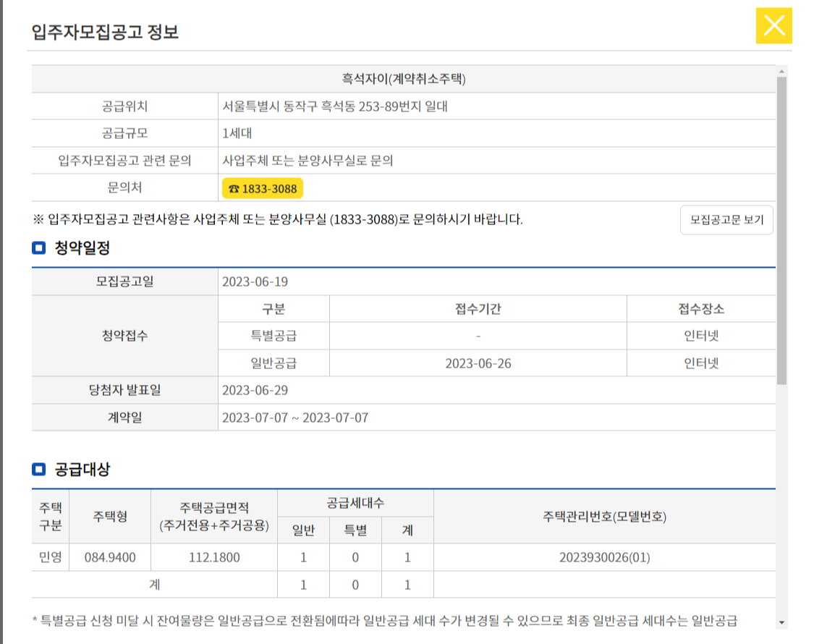Open the 모집공고문 보기 announcement viewer
Image resolution: width=814 pixels, height=644 pixels.
[x=726, y=221]
